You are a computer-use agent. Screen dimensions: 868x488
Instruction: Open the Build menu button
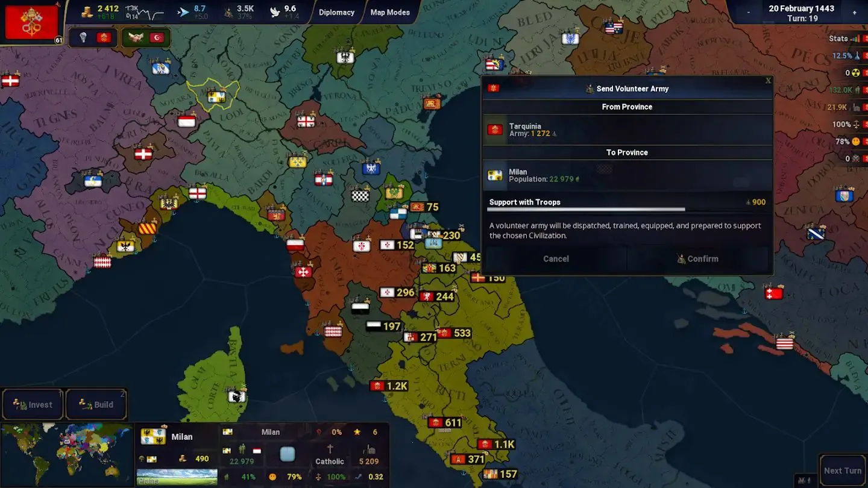point(96,405)
